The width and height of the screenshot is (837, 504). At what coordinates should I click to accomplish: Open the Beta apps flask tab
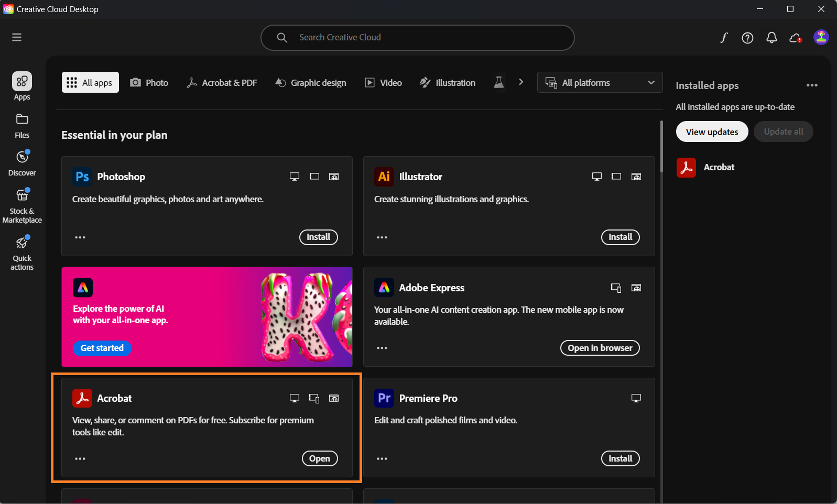(x=499, y=82)
